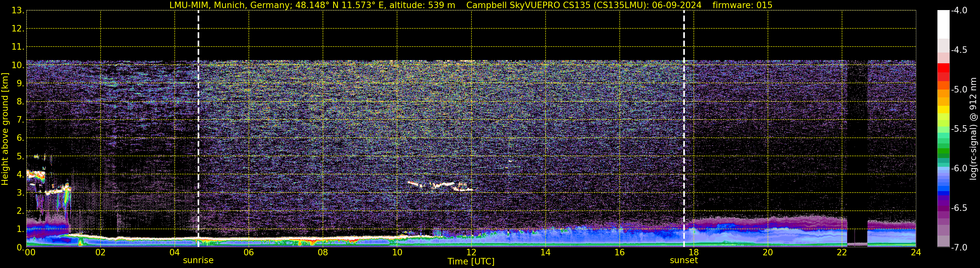Click the '-6.5' colorbar tick label

[959, 208]
